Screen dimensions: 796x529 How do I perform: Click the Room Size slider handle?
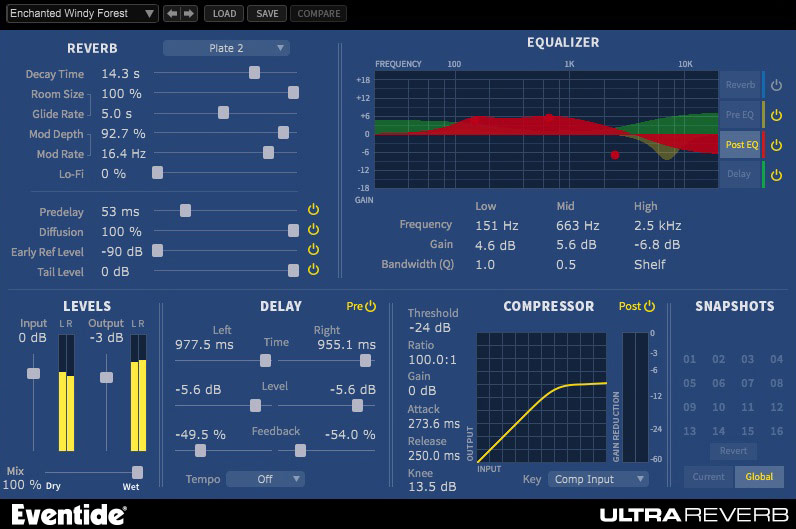point(293,92)
